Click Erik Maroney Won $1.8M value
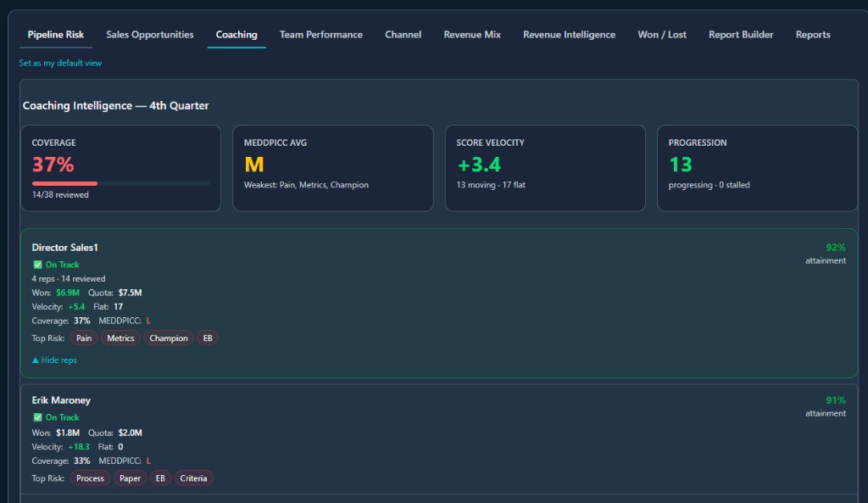 [x=68, y=433]
